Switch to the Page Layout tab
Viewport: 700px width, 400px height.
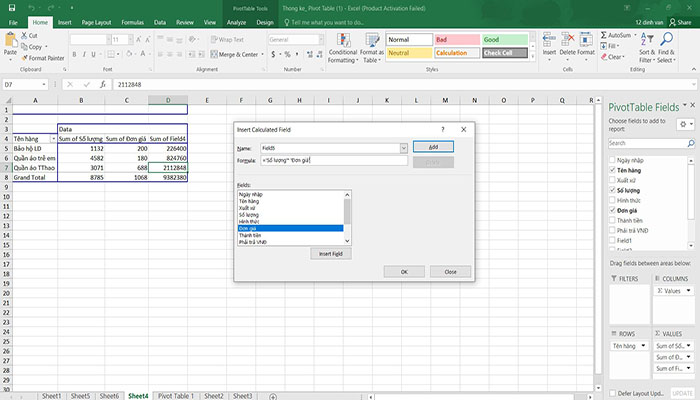tap(96, 22)
